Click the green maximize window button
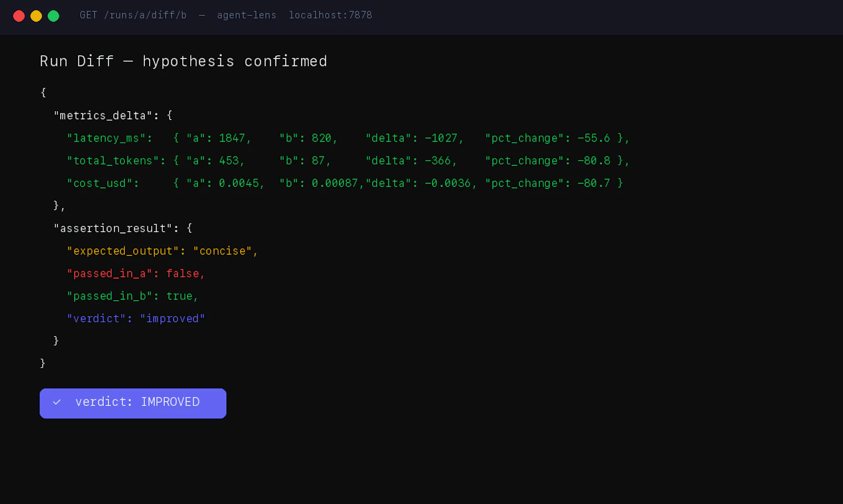This screenshot has width=843, height=504. click(53, 16)
